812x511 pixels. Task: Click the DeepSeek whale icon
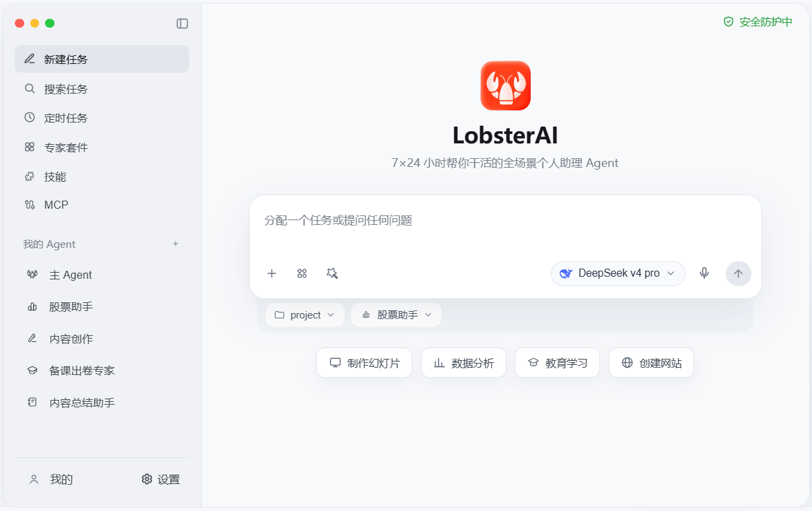click(566, 273)
